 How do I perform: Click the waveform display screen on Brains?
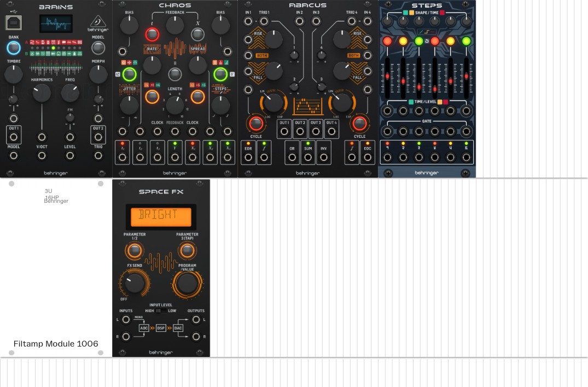click(x=56, y=24)
